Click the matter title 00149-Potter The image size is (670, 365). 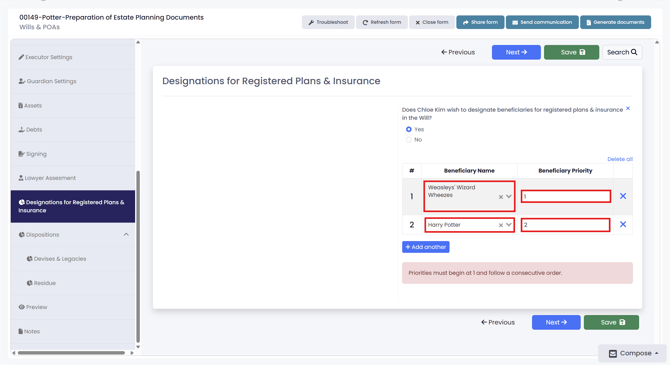coord(112,18)
